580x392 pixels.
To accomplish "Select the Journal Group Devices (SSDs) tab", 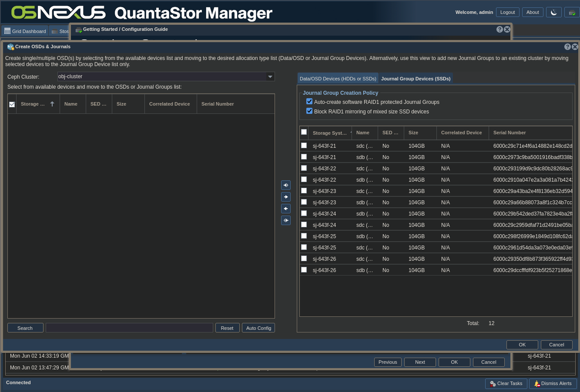I will pos(416,79).
